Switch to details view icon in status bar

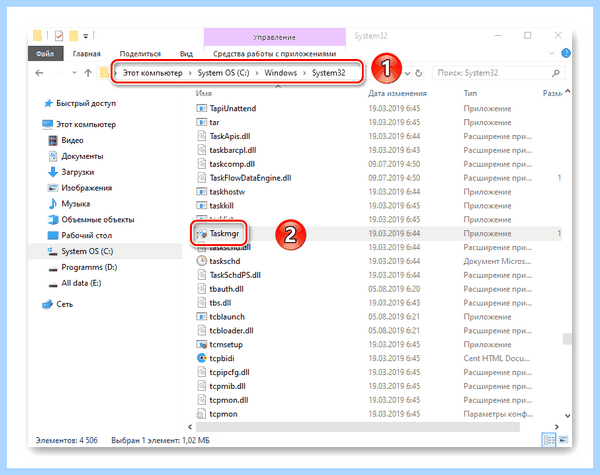[549, 440]
